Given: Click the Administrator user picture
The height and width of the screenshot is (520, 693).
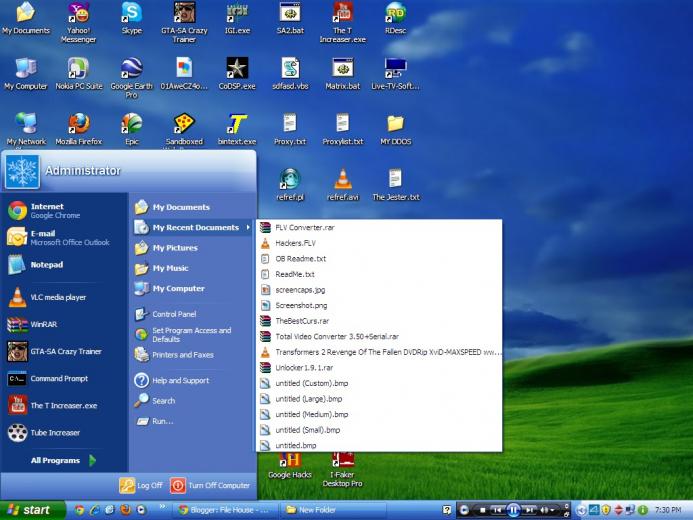Looking at the screenshot, I should click(22, 171).
